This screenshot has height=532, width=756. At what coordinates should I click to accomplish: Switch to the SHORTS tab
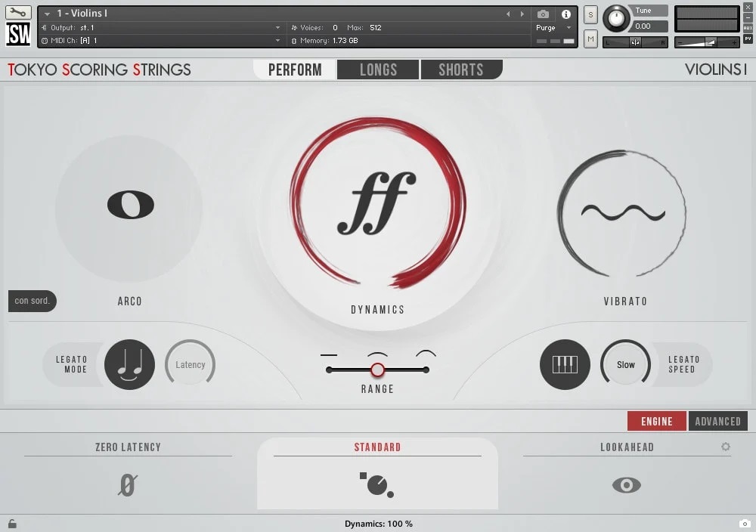(x=460, y=70)
